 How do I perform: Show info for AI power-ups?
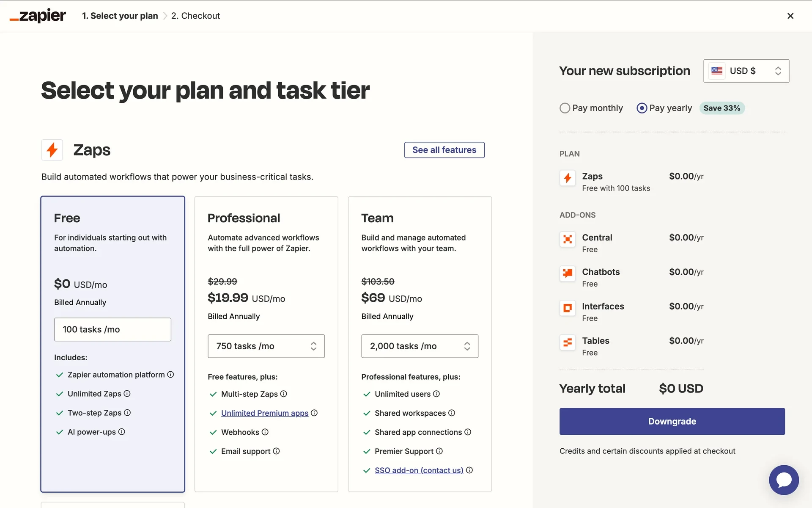pyautogui.click(x=122, y=432)
